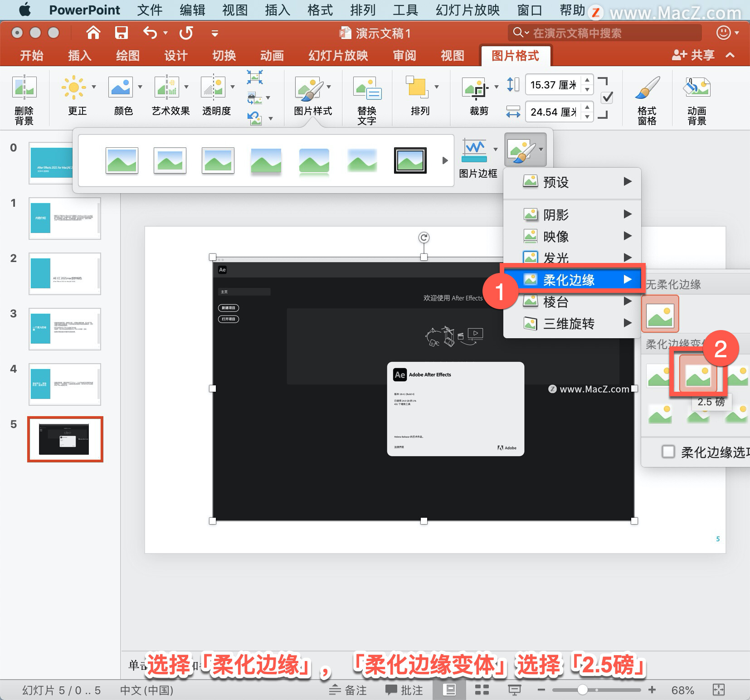
Task: Expand the Corrections dropdown arrow
Action: point(94,87)
